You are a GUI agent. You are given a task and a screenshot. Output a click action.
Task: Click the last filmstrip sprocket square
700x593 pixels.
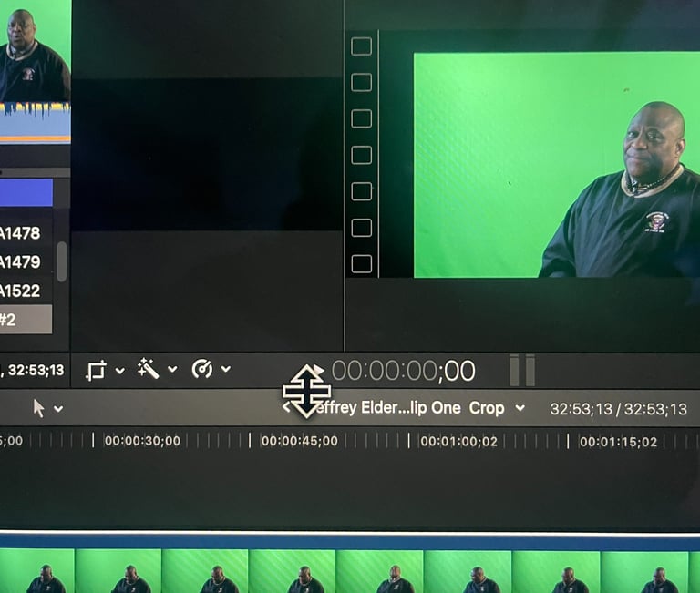coord(361,263)
